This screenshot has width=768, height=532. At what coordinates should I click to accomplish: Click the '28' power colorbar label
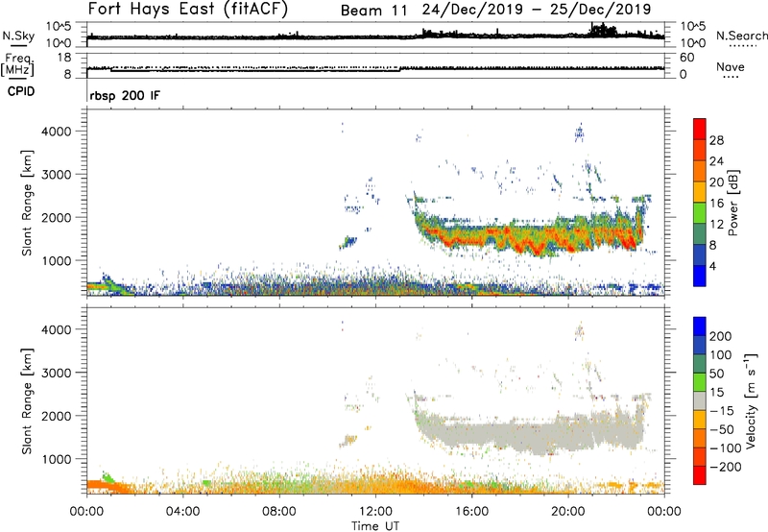716,140
